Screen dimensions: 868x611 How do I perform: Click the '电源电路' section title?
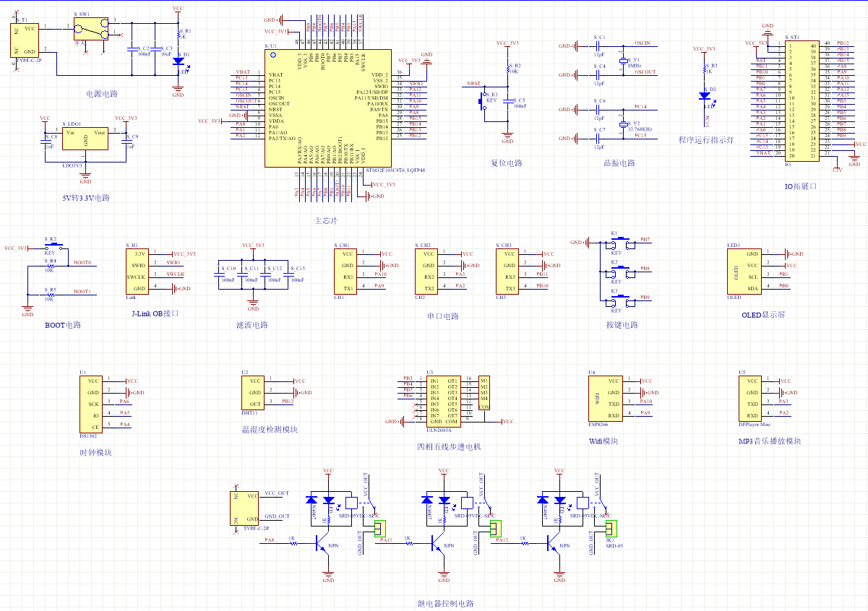pos(102,94)
